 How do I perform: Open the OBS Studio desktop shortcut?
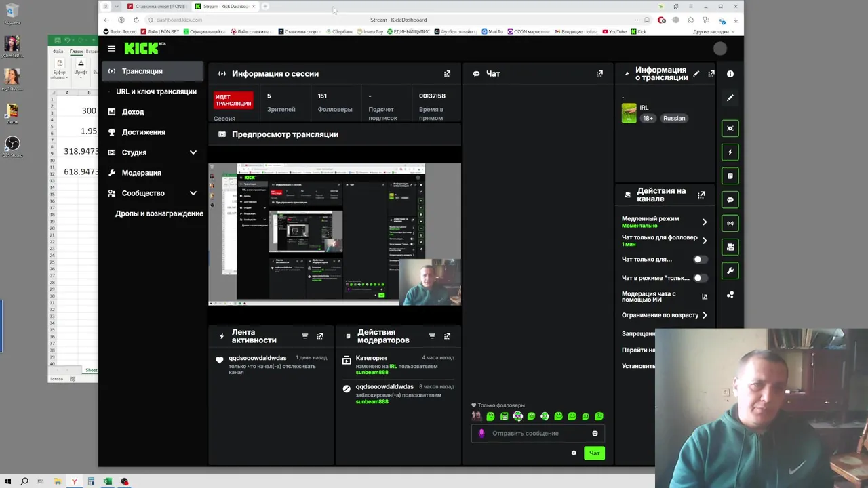click(x=12, y=146)
